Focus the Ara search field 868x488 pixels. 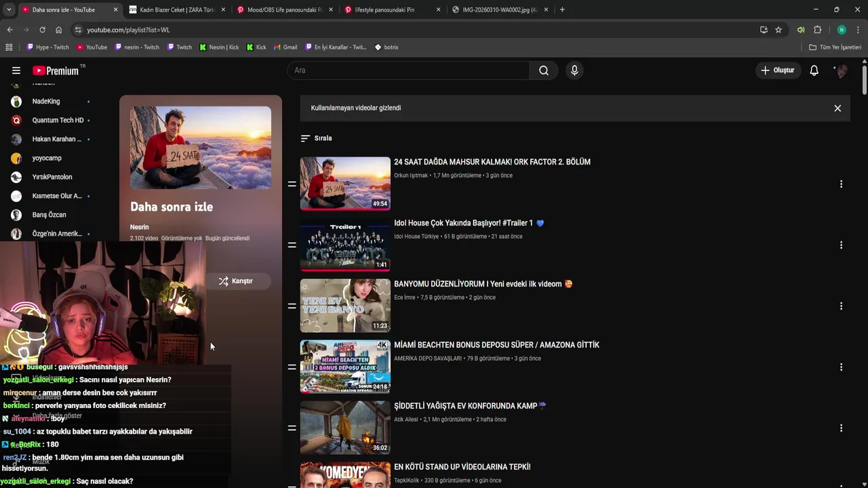coord(408,70)
